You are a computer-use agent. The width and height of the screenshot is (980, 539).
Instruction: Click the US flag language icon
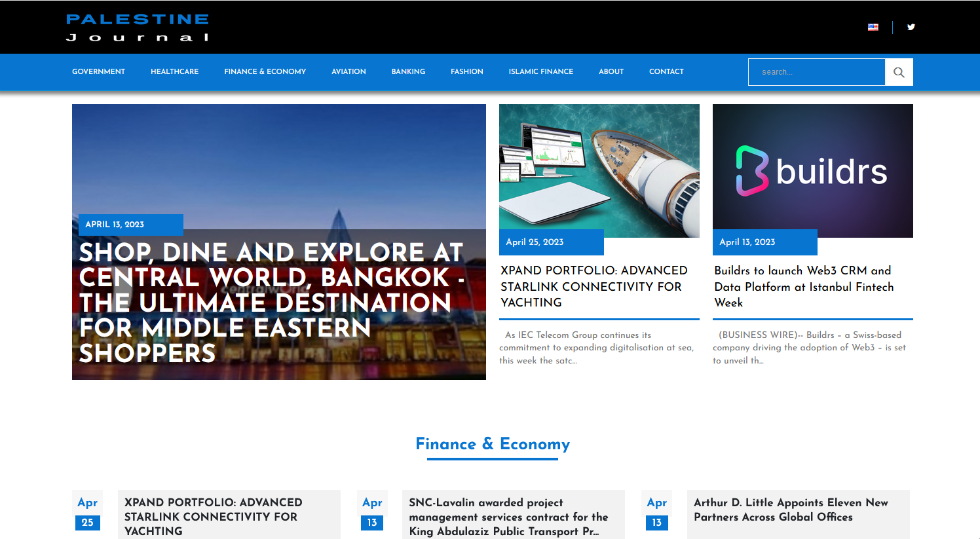coord(873,28)
